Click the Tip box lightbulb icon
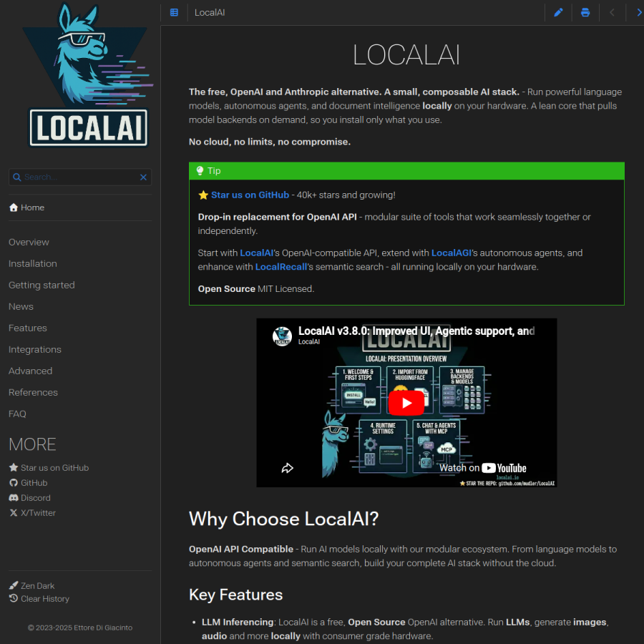The image size is (644, 644). [x=200, y=170]
